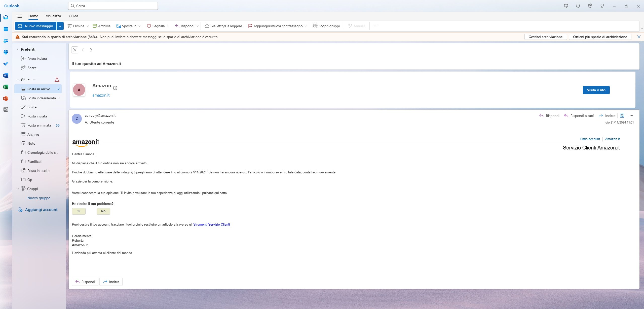Click Inoltra in message header
The width and height of the screenshot is (644, 309).
[x=607, y=116]
